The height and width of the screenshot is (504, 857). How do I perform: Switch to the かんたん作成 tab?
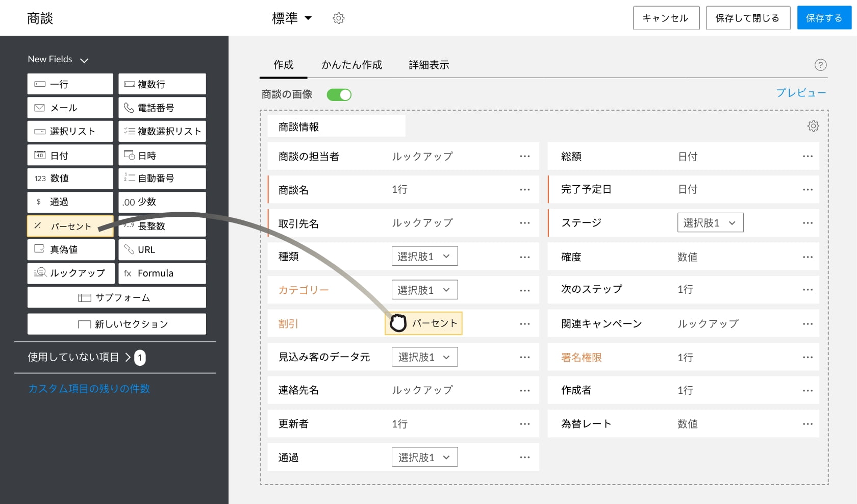(x=351, y=65)
